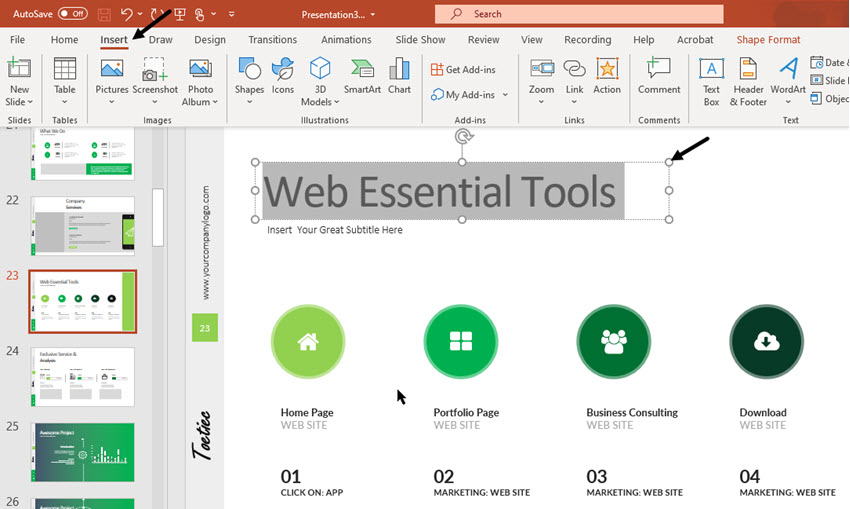Viewport: 850px width, 509px height.
Task: Click the Text Box icon
Action: [711, 69]
